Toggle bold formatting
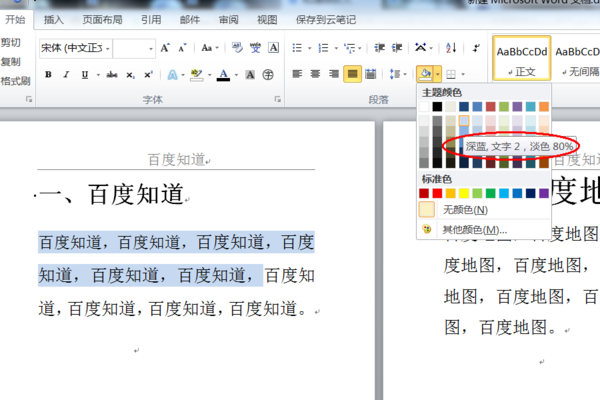 point(48,74)
